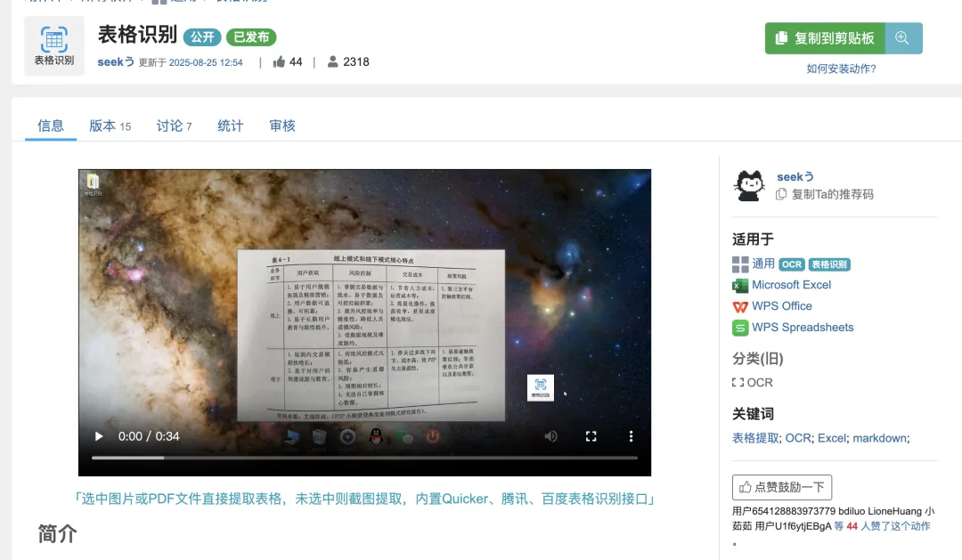Click the desktop file icon in video corner
The image size is (962, 560).
point(93,183)
